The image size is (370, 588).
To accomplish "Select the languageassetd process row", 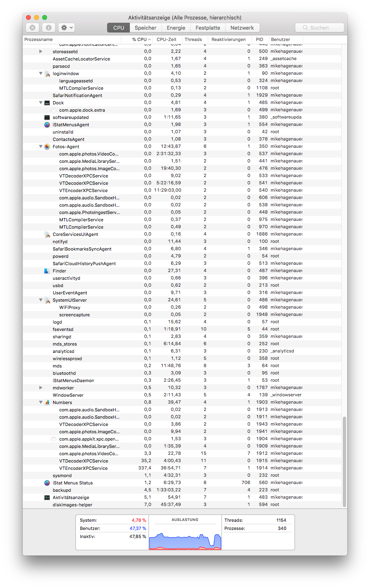I will [x=183, y=81].
